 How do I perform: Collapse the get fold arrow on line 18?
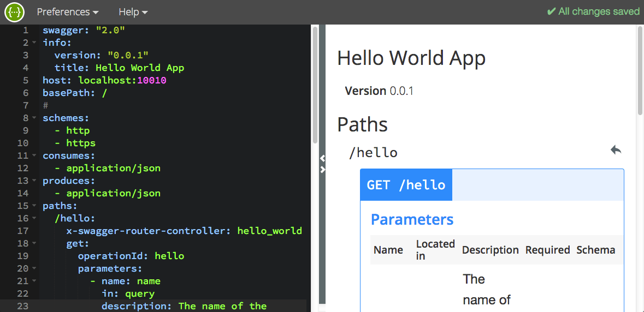[x=34, y=243]
